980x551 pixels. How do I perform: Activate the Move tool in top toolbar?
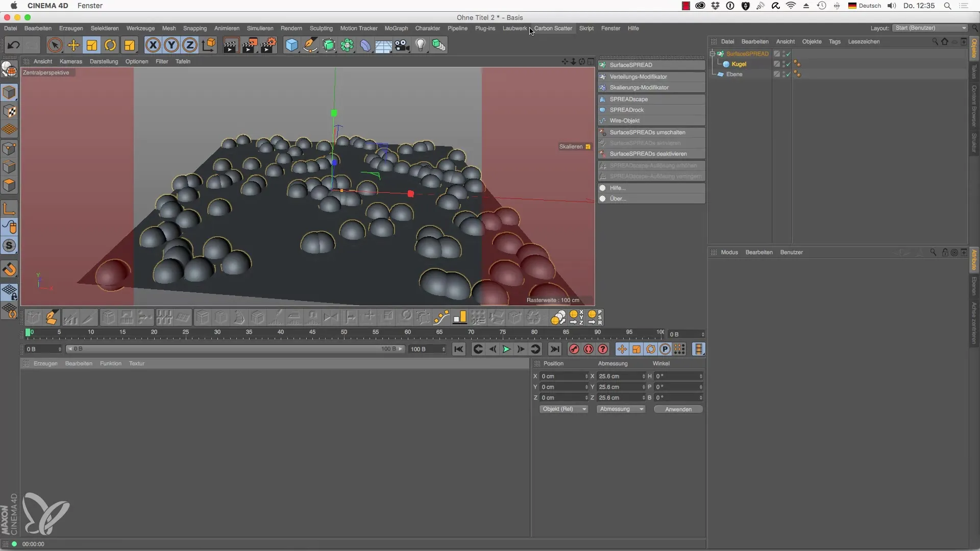coord(73,45)
